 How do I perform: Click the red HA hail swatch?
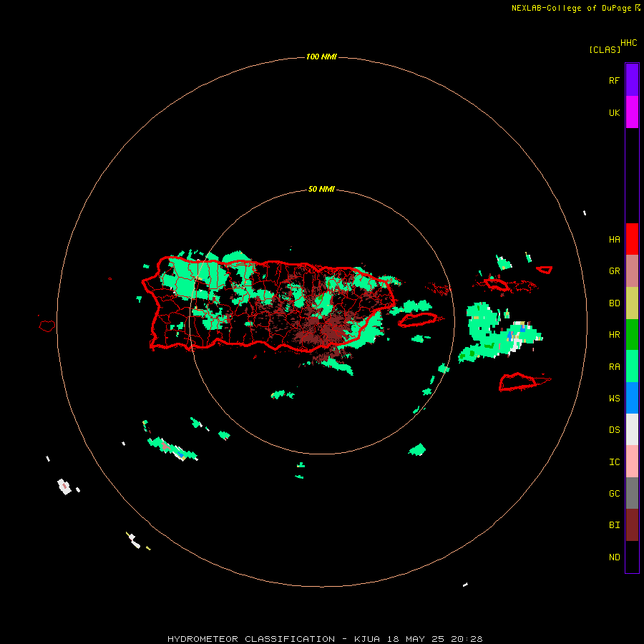(x=632, y=239)
